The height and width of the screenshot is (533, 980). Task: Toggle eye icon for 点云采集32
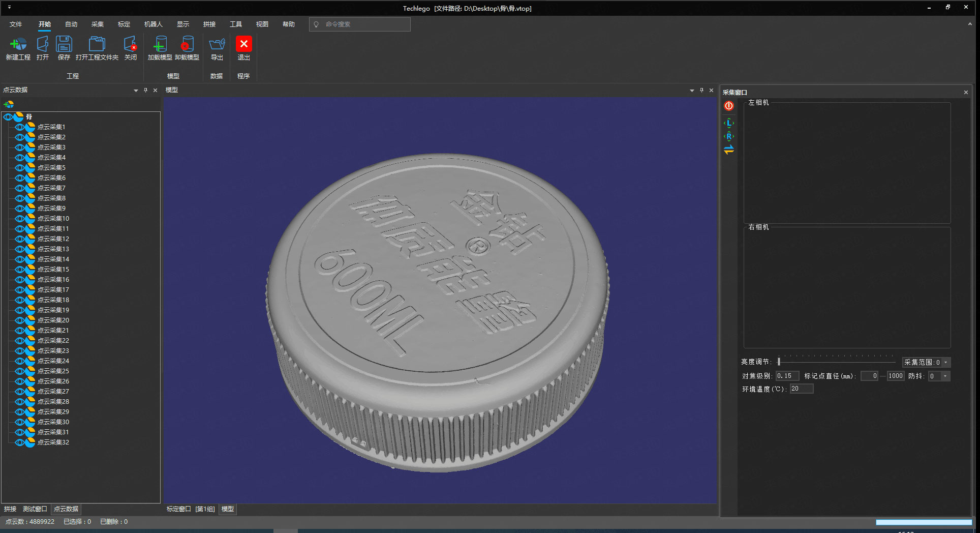tap(19, 442)
